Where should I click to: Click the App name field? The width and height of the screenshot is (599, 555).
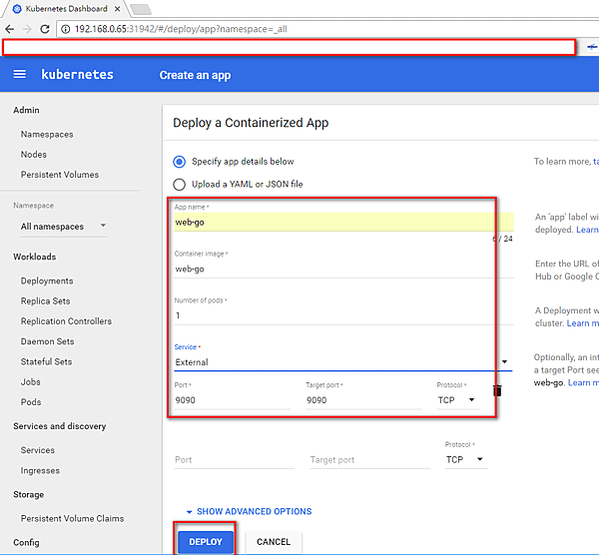(343, 222)
